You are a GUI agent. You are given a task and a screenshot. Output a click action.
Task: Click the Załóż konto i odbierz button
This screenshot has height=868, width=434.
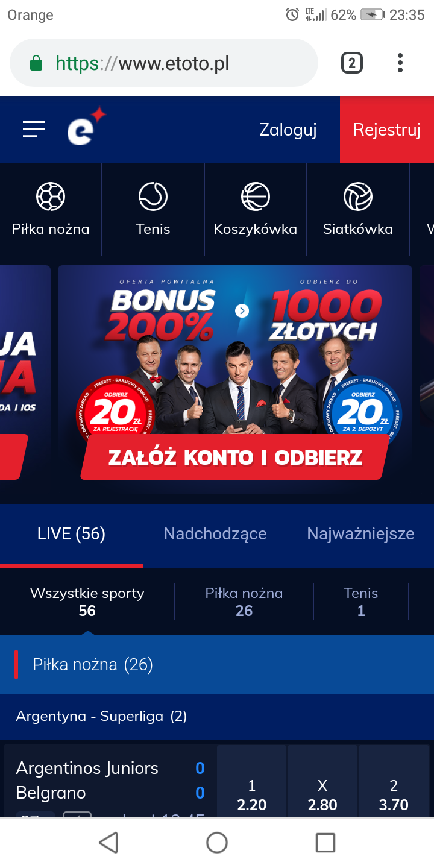click(x=235, y=458)
